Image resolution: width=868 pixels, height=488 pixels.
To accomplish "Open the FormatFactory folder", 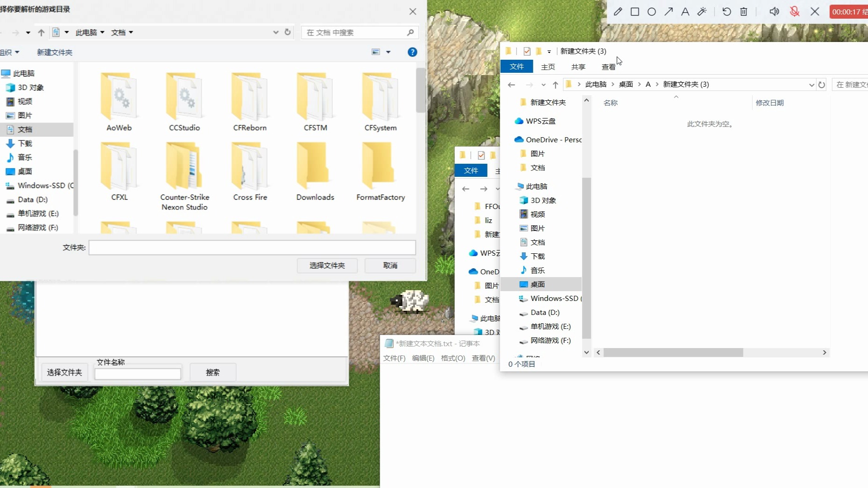I will 381,172.
